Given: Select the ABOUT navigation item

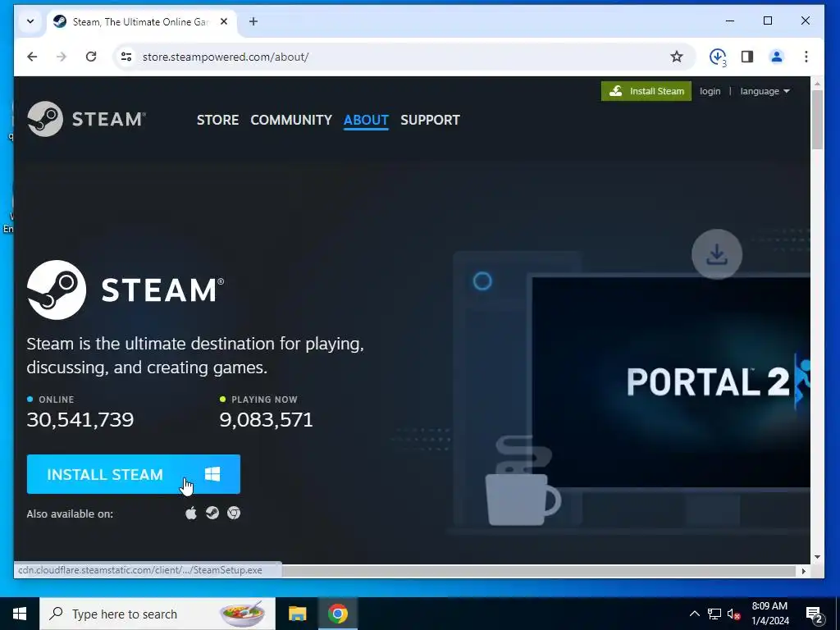Looking at the screenshot, I should pyautogui.click(x=366, y=120).
